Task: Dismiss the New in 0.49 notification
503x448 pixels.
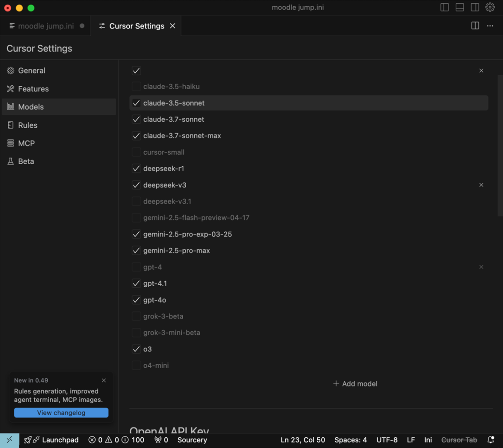Action: (x=104, y=380)
